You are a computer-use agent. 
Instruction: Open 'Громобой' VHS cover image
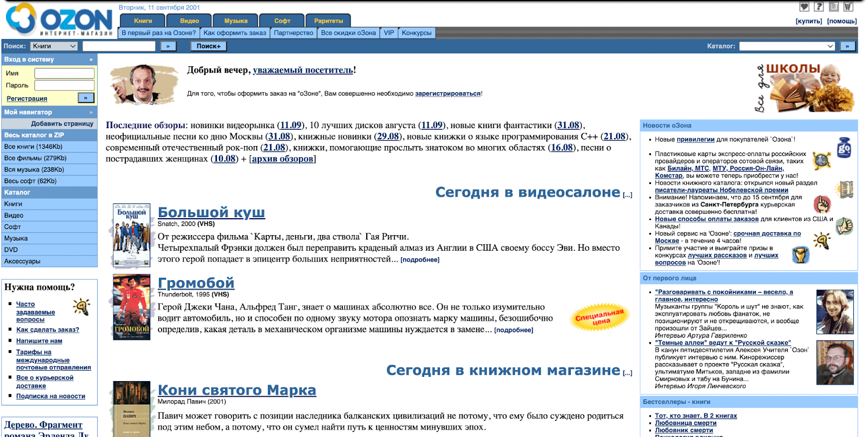click(131, 307)
